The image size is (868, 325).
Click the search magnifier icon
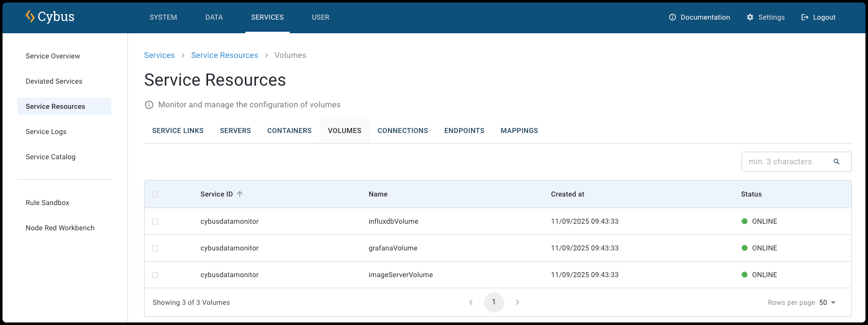[x=836, y=162]
